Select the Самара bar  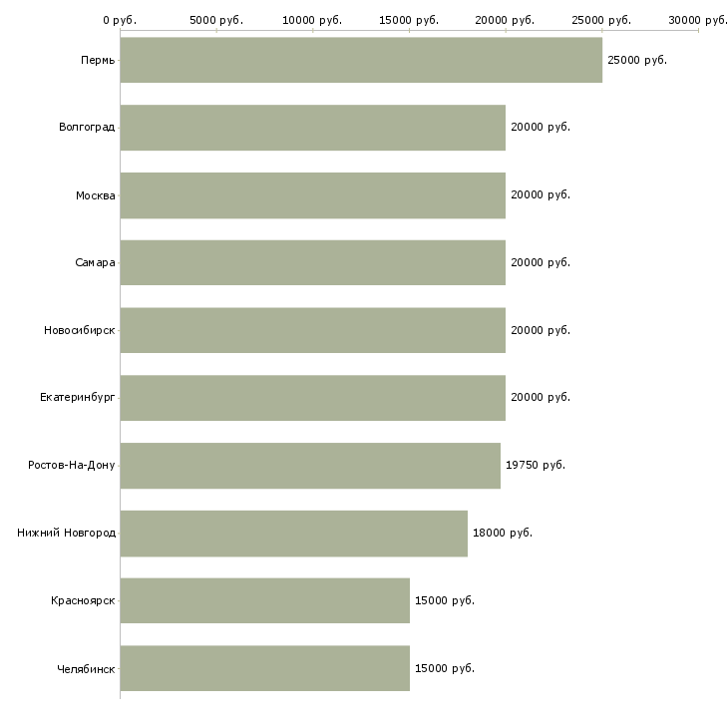tap(312, 262)
